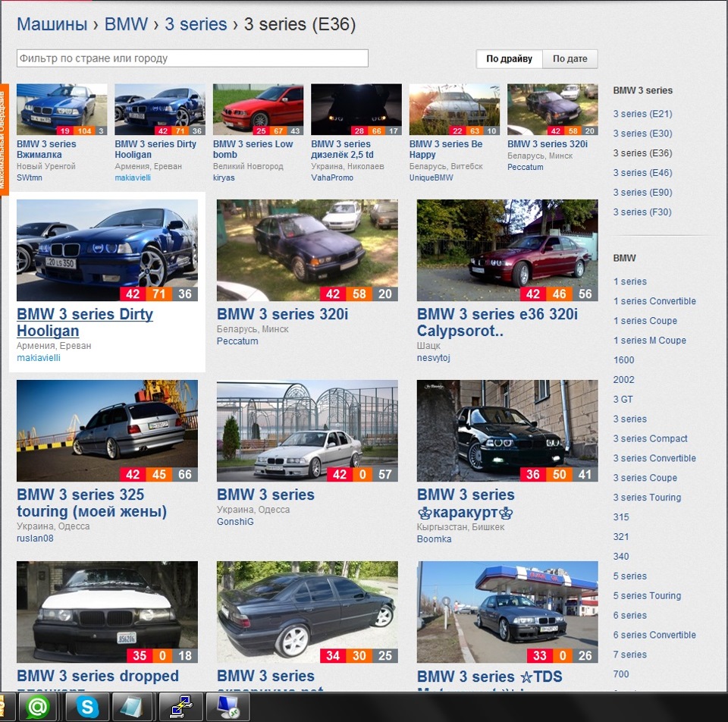Open the 1600 model link
Viewport: 728px width, 722px height.
(623, 359)
